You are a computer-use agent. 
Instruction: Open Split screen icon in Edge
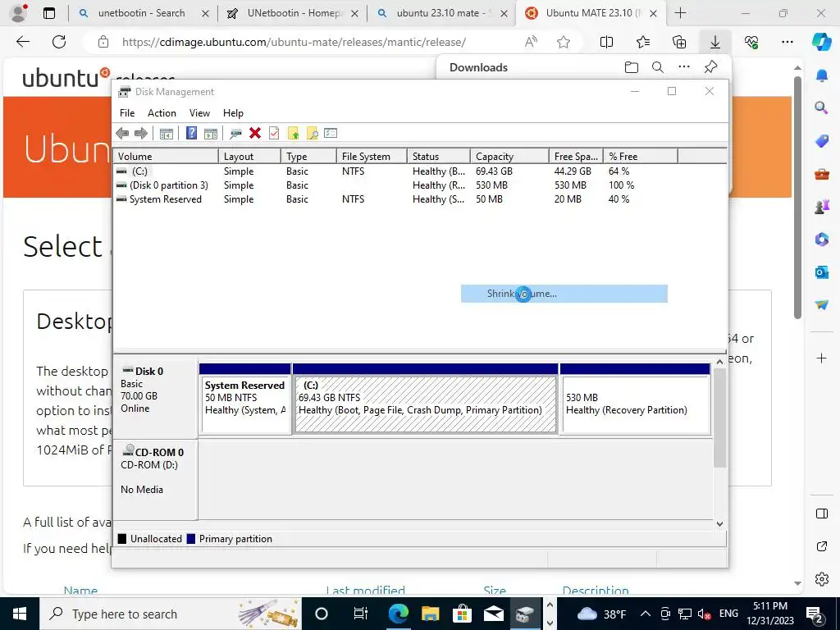coord(606,42)
